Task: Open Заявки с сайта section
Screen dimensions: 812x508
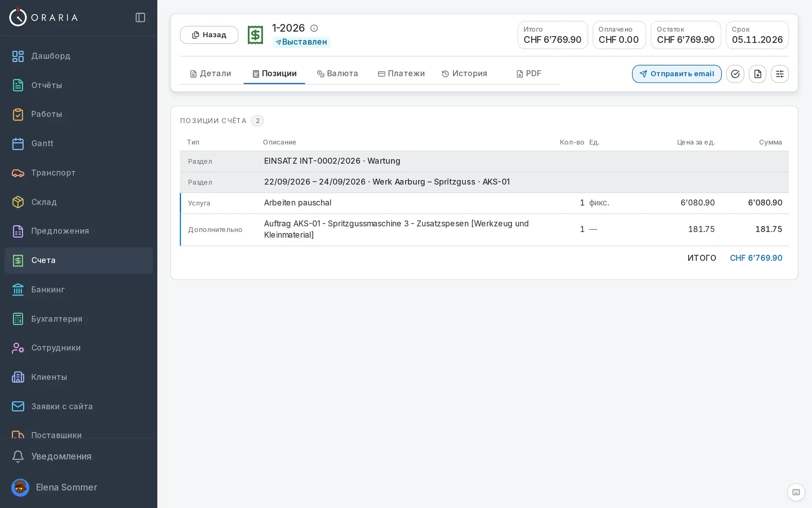Action: click(x=79, y=406)
